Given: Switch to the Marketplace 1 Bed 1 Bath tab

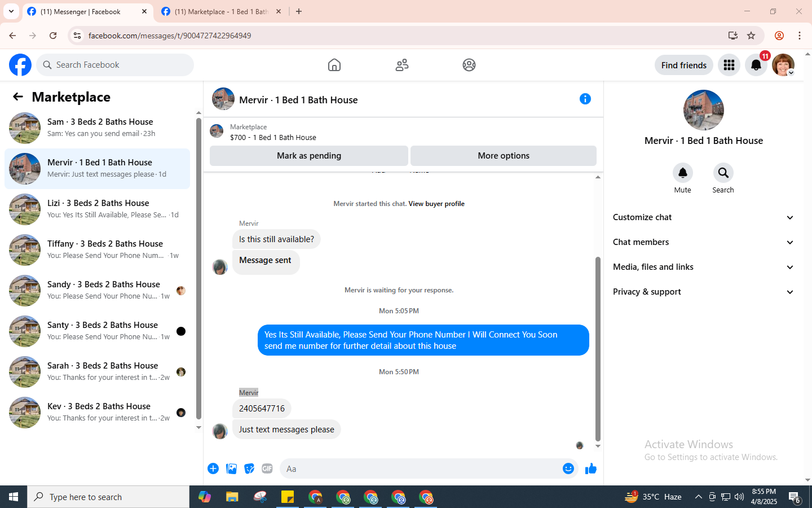Looking at the screenshot, I should [221, 11].
